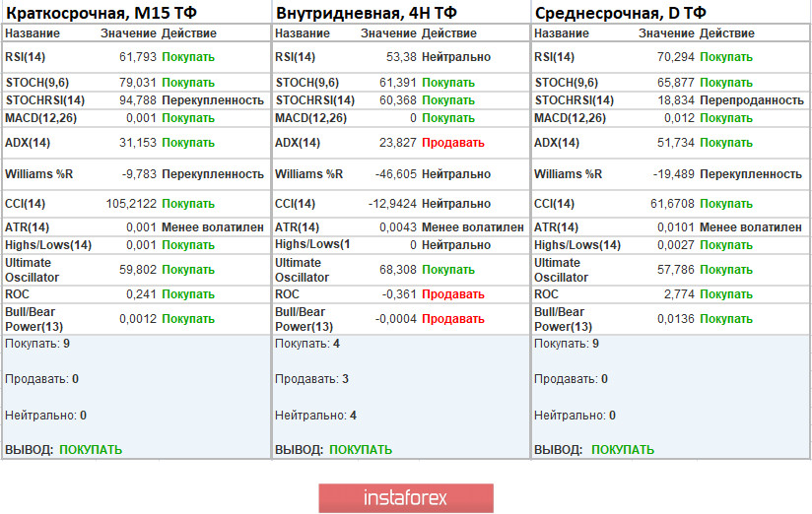Click Название column header in M15 table
The image size is (812, 514).
31,33
